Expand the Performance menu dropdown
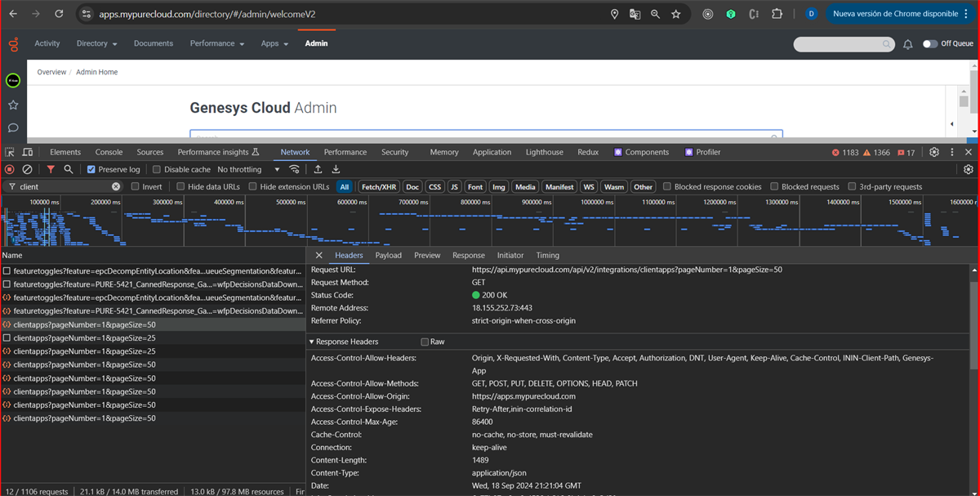Viewport: 980px width, 496px height. [216, 44]
